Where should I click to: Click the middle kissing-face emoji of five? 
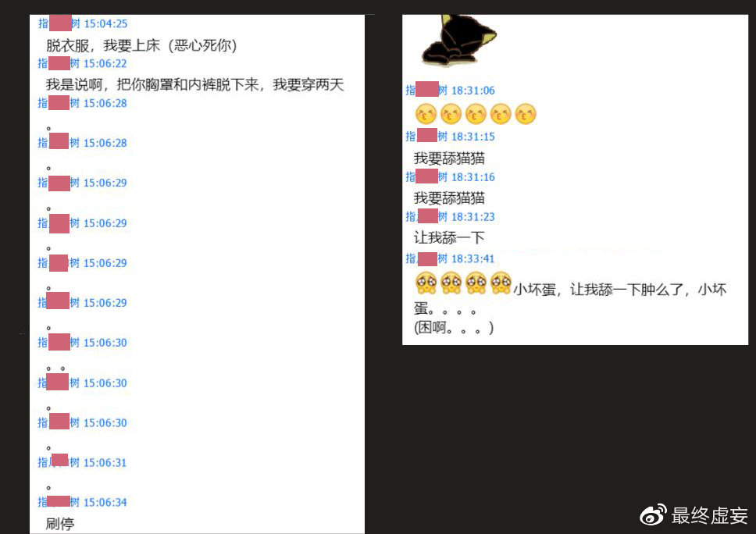(476, 115)
